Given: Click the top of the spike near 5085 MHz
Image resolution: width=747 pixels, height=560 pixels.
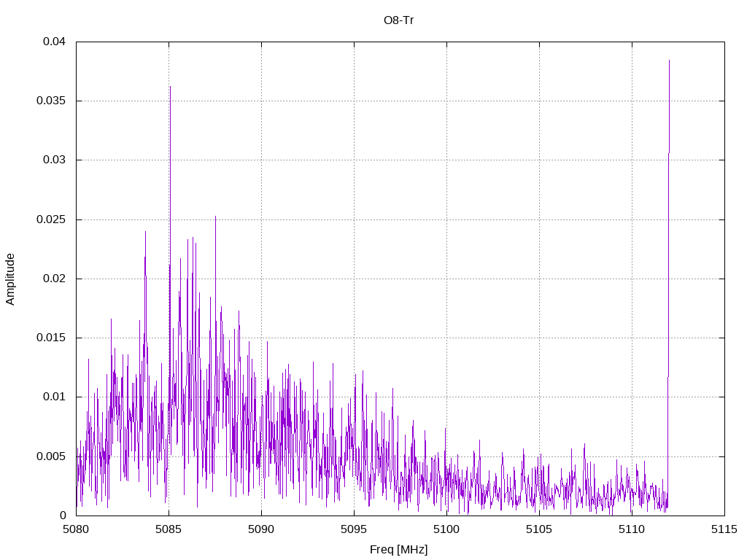Looking at the screenshot, I should 170,87.
